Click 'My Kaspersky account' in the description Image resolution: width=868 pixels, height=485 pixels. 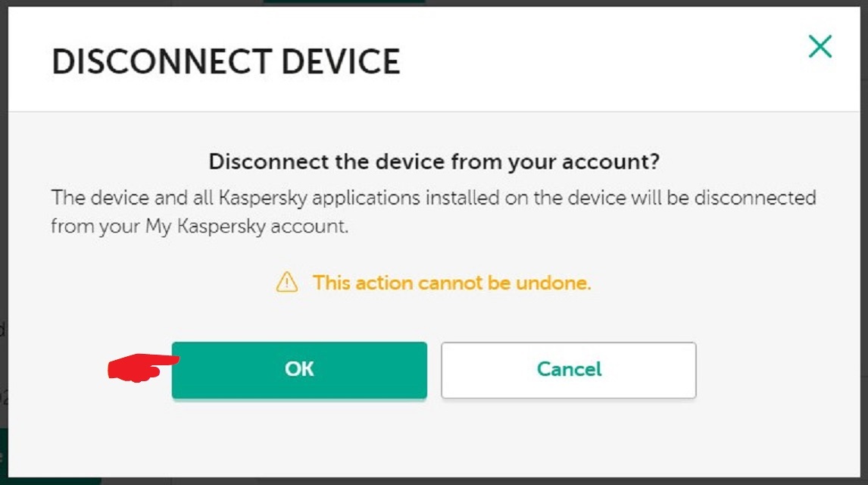coord(247,227)
